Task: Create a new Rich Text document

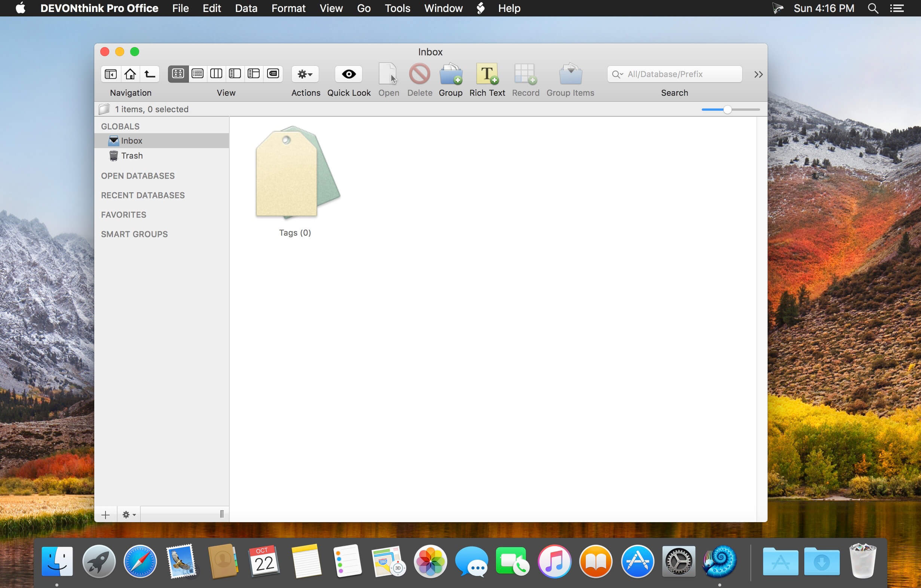Action: 487,74
